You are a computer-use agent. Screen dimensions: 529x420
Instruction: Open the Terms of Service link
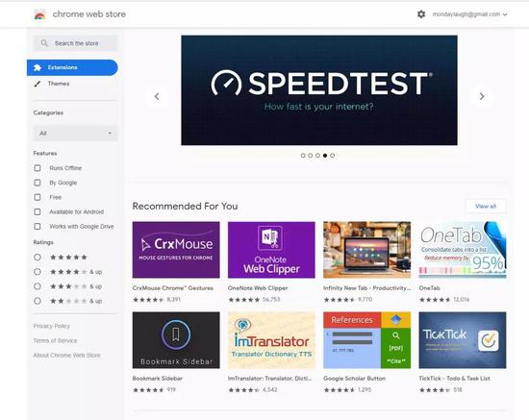point(55,340)
